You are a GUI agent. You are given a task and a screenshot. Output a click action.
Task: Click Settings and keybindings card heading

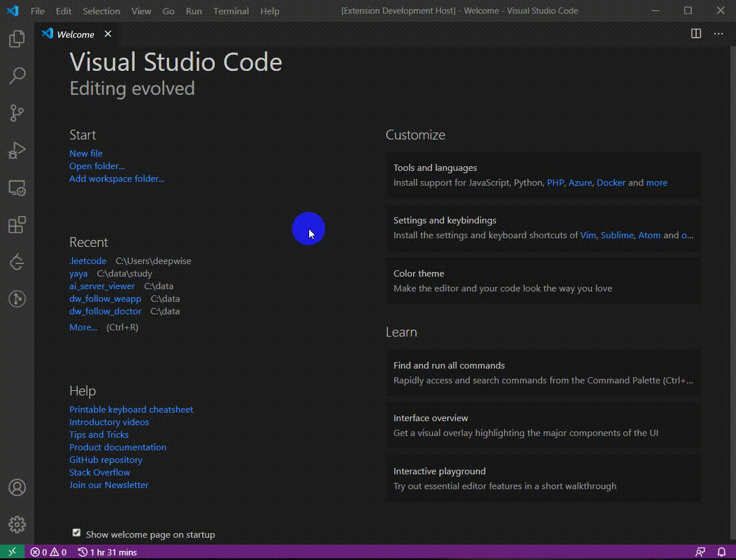[445, 221]
